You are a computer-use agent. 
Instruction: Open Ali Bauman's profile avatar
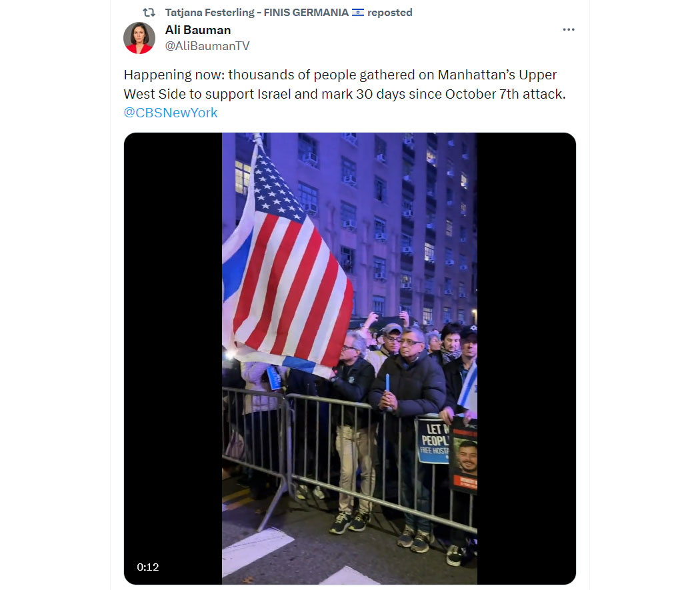(x=139, y=37)
